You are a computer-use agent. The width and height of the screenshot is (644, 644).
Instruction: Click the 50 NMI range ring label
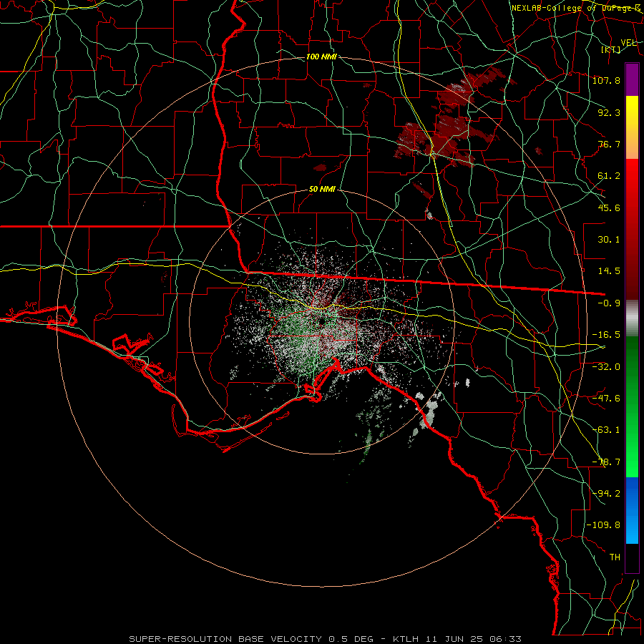pos(322,189)
